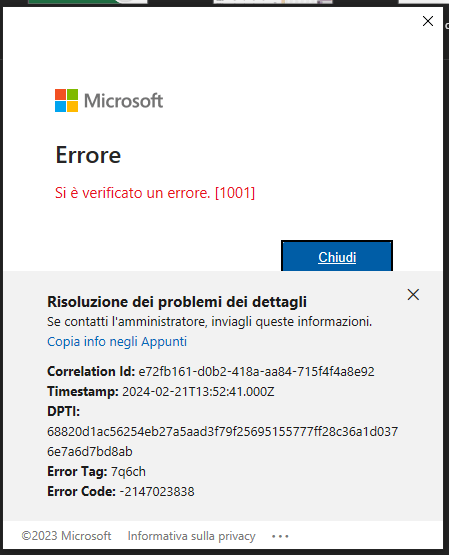
Task: Click the Correlation Id value
Action: (x=257, y=372)
